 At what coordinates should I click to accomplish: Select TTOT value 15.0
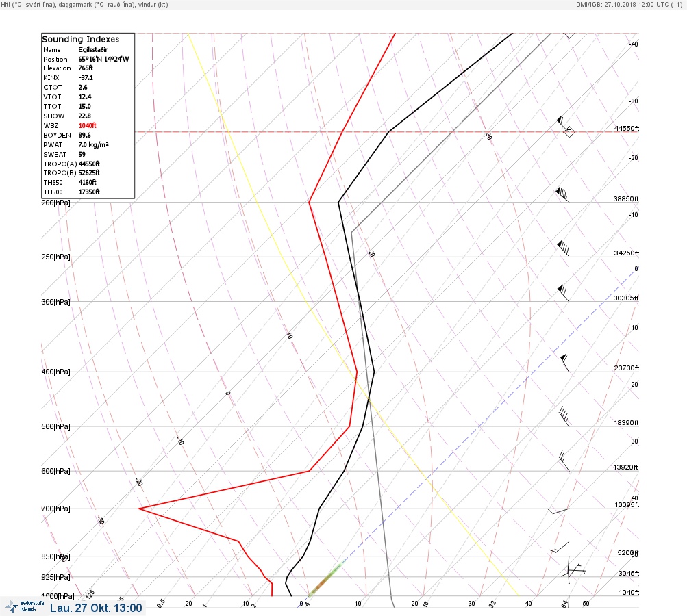[84, 106]
